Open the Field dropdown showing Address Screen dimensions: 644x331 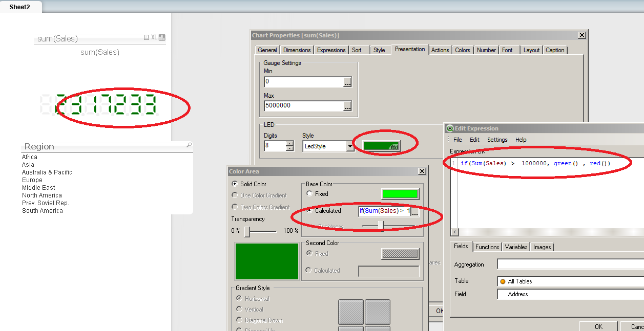click(x=571, y=294)
